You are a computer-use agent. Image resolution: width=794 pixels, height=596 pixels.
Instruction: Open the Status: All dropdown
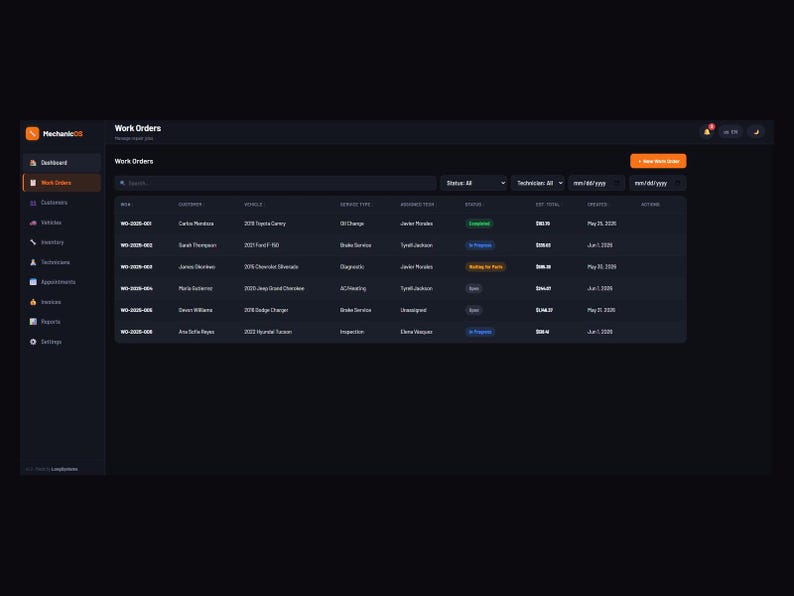click(x=473, y=183)
